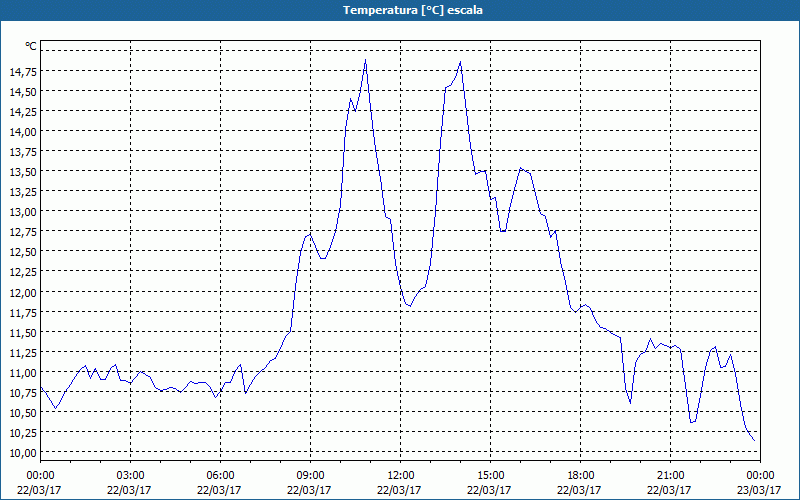Click the 15:00 time axis label
800x500 pixels.
click(490, 476)
